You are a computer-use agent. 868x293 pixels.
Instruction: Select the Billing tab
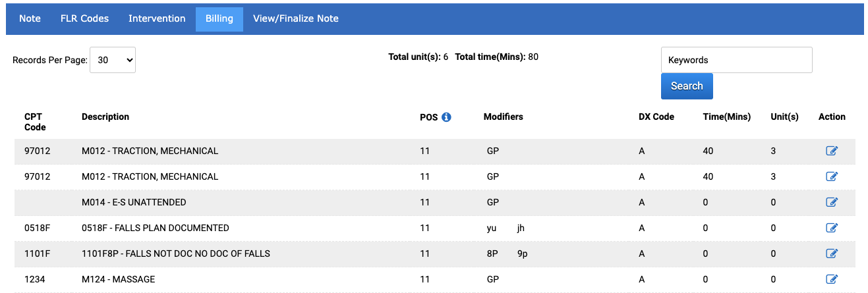[219, 18]
